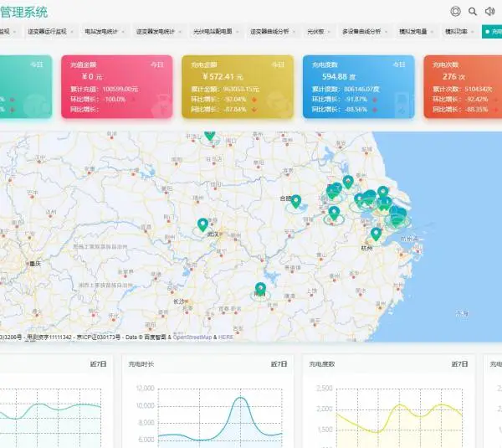
Task: Click the down-arrow beside 环比增长 on yellow card
Action: tap(254, 100)
